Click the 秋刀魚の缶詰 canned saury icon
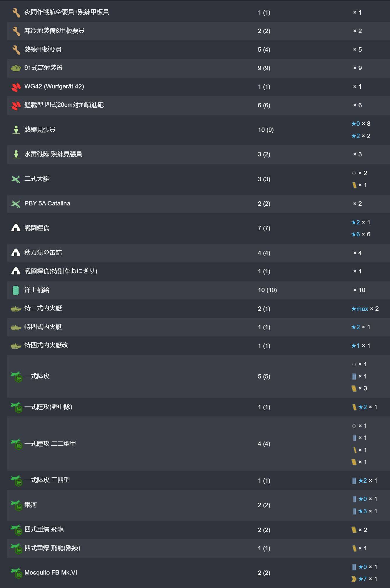The image size is (390, 588). point(16,252)
